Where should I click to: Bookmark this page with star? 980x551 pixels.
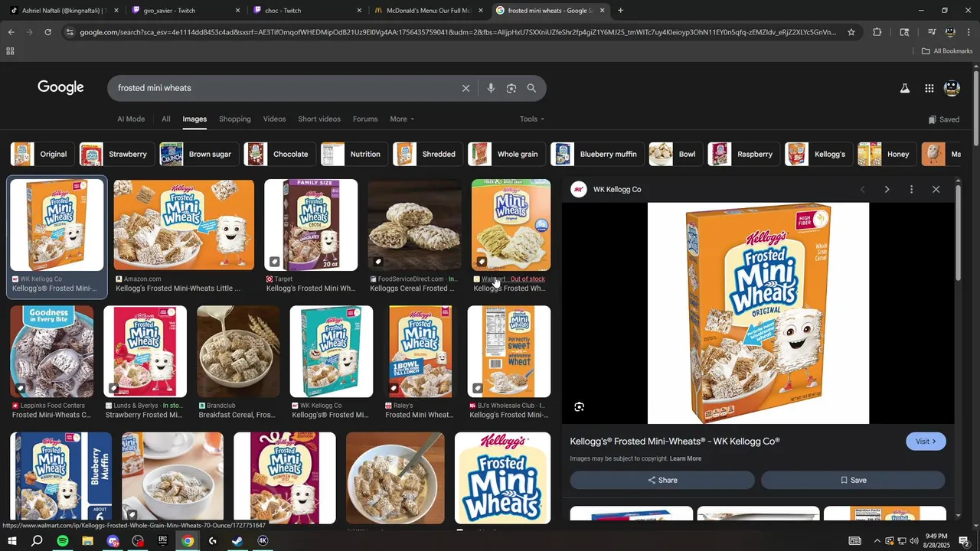tap(851, 32)
